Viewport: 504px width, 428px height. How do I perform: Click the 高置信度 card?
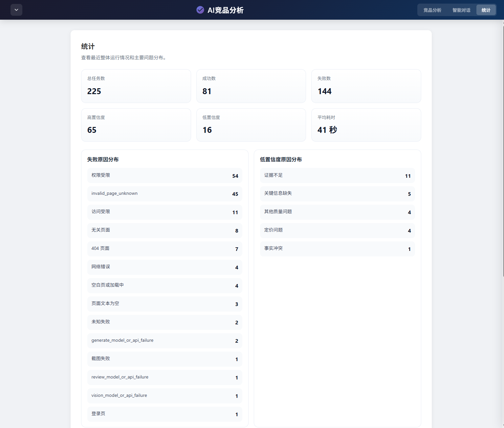click(x=136, y=125)
